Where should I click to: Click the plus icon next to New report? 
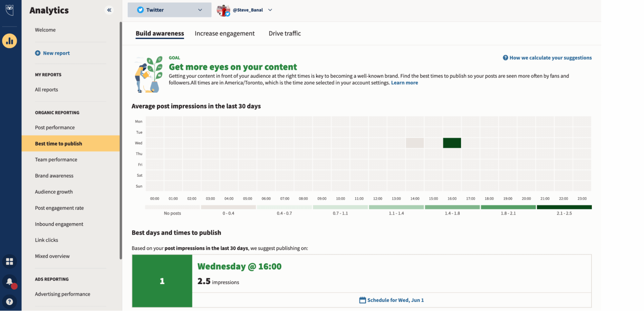click(x=38, y=53)
